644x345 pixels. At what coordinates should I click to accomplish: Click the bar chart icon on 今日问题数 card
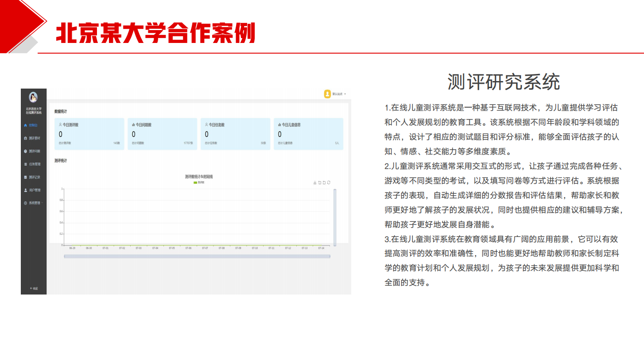(133, 125)
